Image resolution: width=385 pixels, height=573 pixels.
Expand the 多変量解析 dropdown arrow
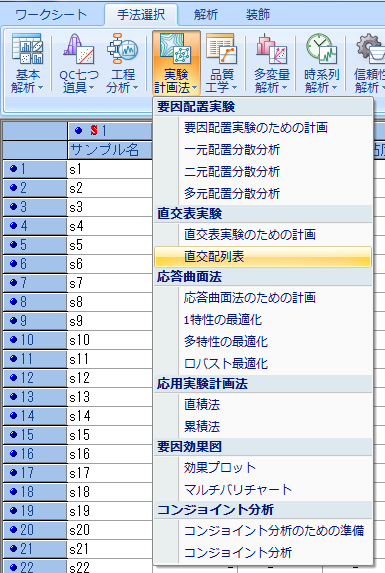[284, 88]
